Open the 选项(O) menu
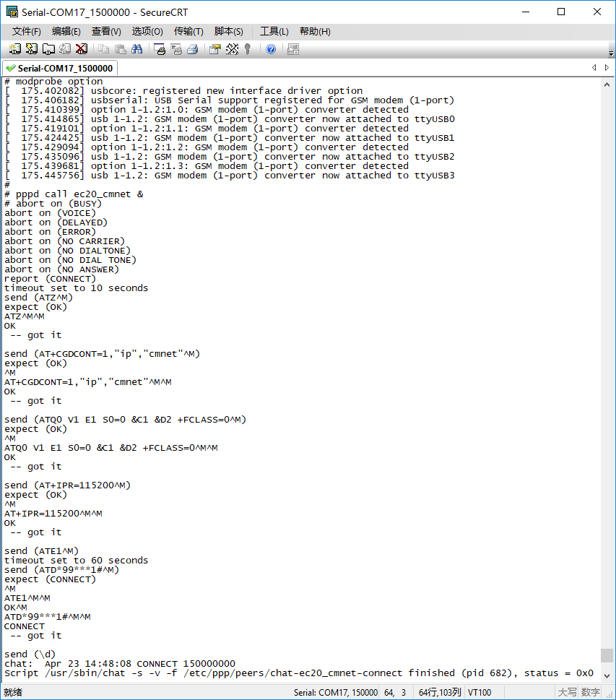 click(147, 31)
